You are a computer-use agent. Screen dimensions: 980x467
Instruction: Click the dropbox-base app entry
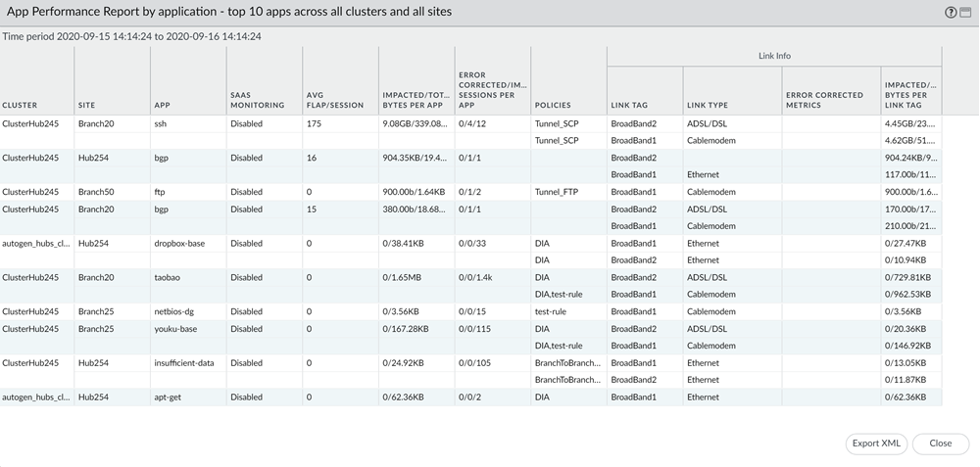coord(179,243)
